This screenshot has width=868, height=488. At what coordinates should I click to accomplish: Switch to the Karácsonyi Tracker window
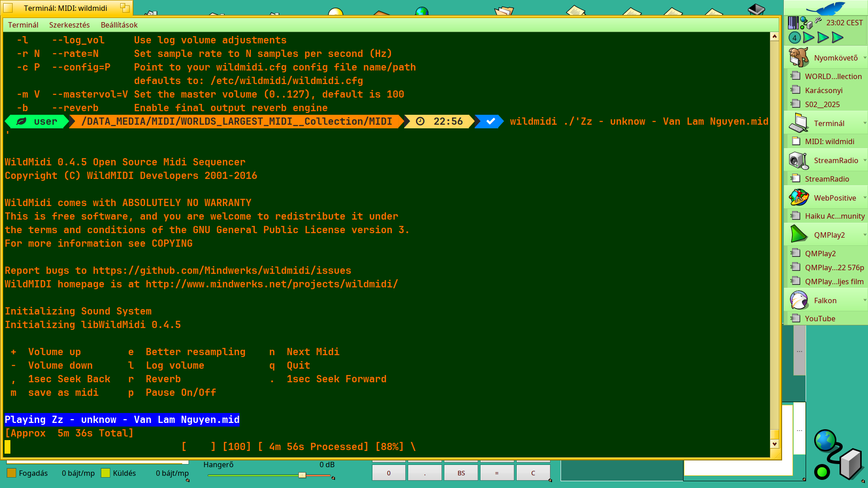[x=827, y=90]
